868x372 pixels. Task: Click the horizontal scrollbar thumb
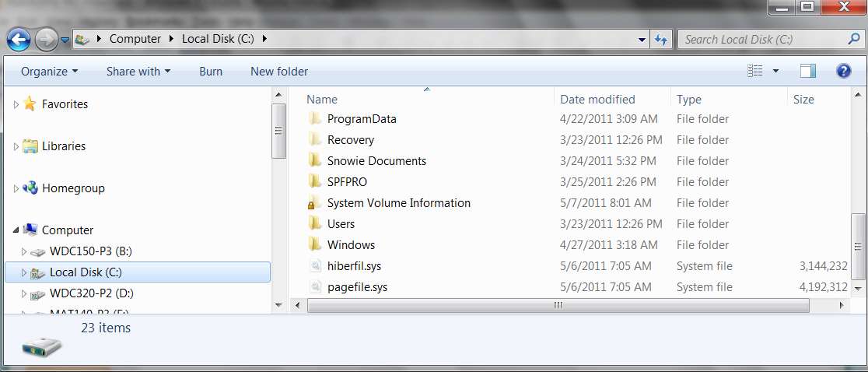click(558, 305)
